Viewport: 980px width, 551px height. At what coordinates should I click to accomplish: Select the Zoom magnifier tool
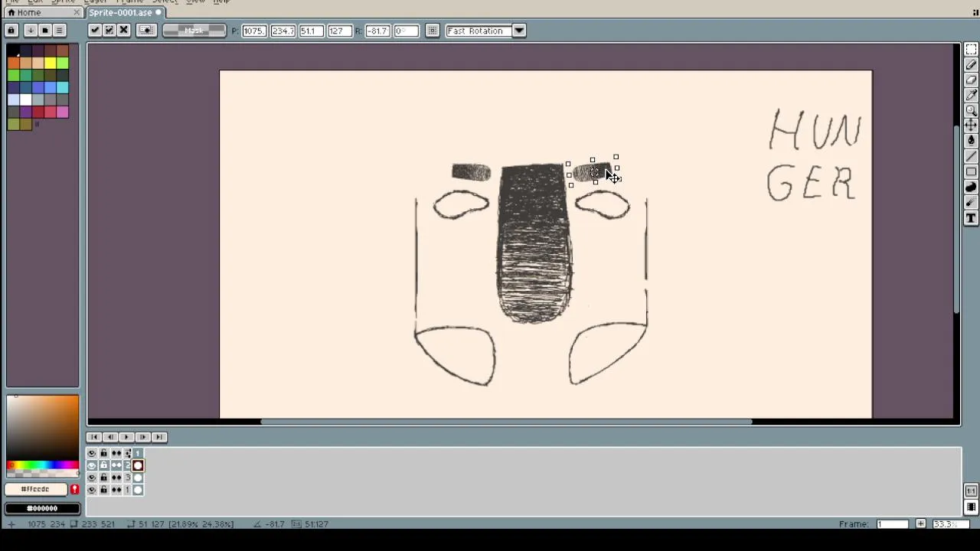pos(971,111)
